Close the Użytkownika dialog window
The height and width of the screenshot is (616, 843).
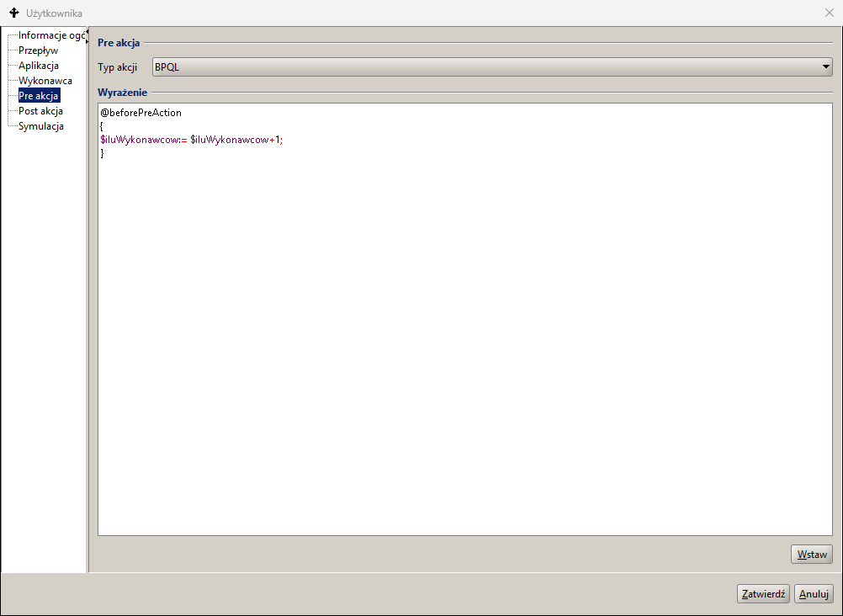(x=829, y=13)
